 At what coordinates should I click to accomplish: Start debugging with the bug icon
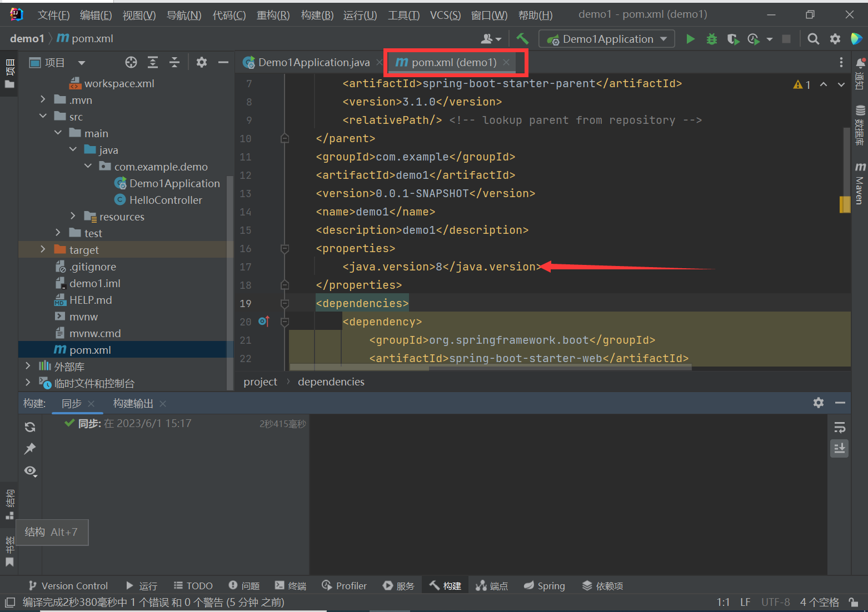click(x=711, y=39)
